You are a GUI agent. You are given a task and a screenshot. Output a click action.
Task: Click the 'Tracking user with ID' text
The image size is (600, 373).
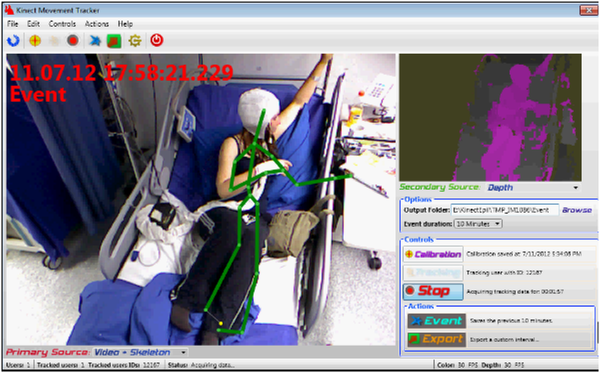tap(504, 272)
